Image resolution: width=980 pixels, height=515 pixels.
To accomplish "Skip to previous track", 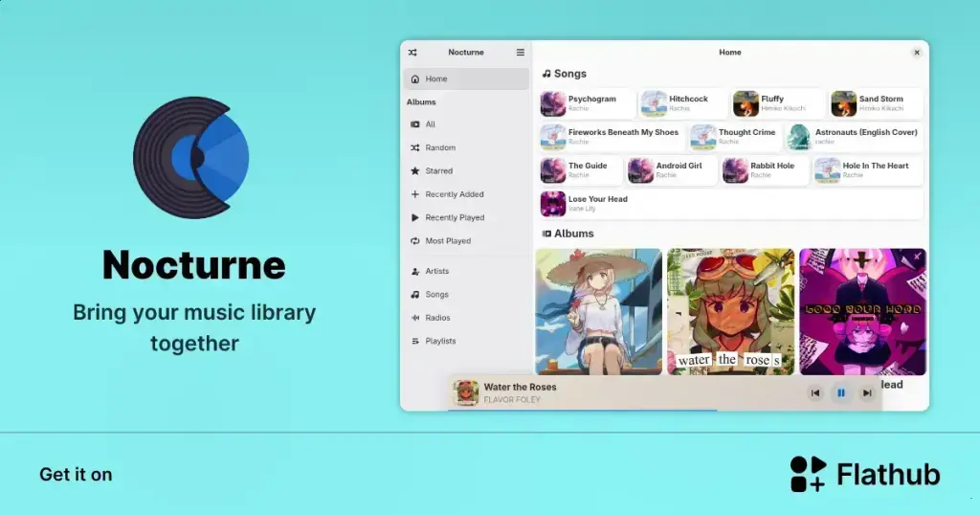I will click(815, 393).
